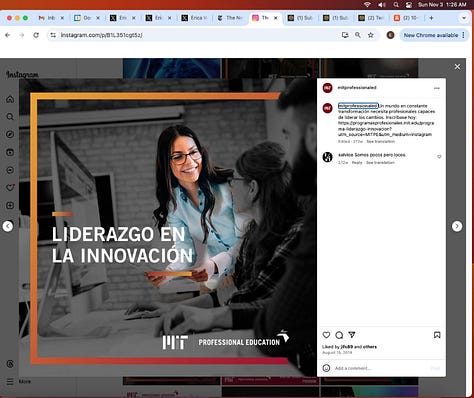Click the address bar URL field
Viewport: 474px width, 398px height.
(197, 35)
